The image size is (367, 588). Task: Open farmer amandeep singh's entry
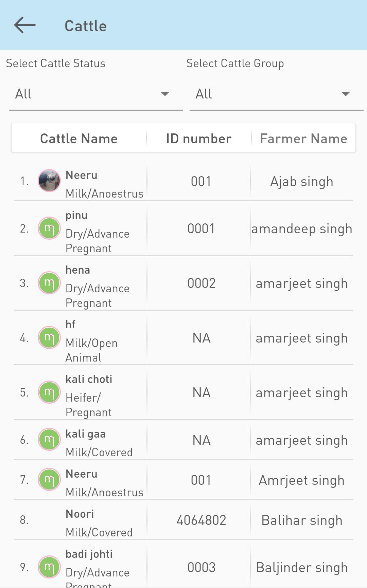[302, 229]
